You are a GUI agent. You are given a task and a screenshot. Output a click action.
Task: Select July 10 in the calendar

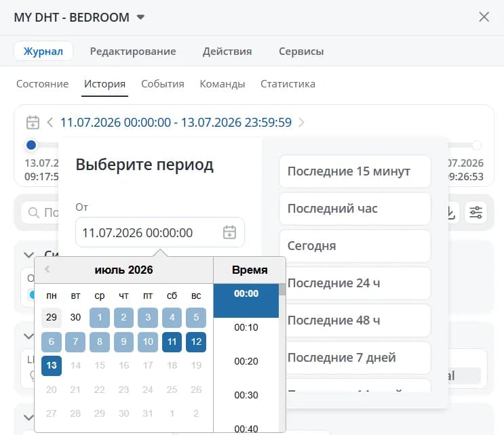(148, 341)
